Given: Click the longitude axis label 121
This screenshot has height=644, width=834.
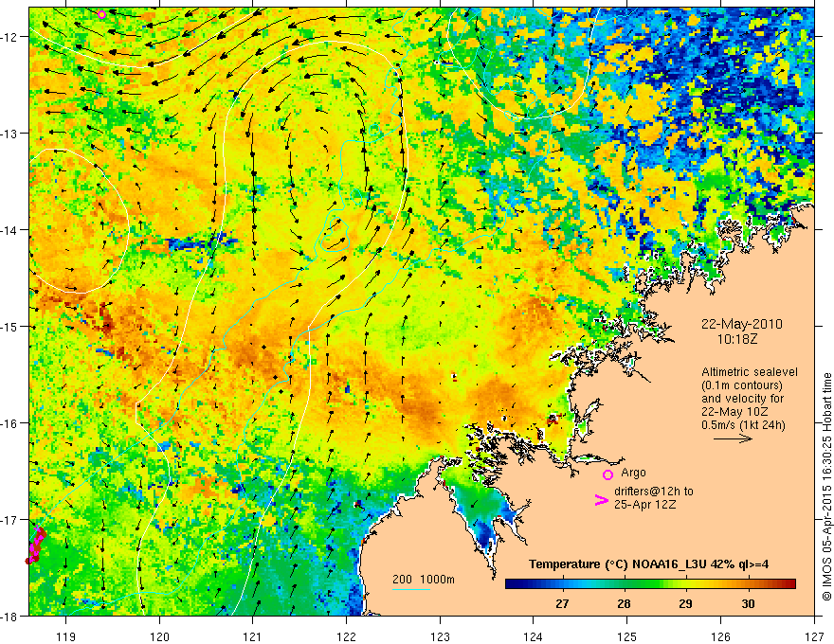Looking at the screenshot, I should click(x=253, y=636).
